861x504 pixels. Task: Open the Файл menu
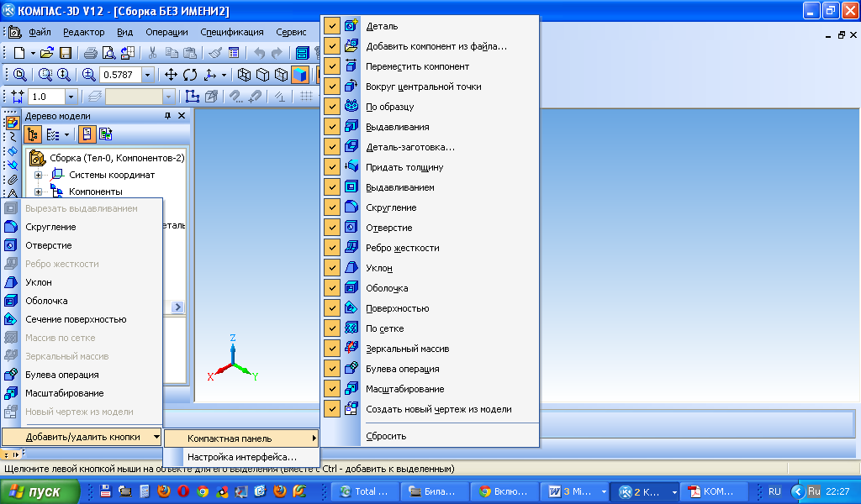(x=40, y=32)
